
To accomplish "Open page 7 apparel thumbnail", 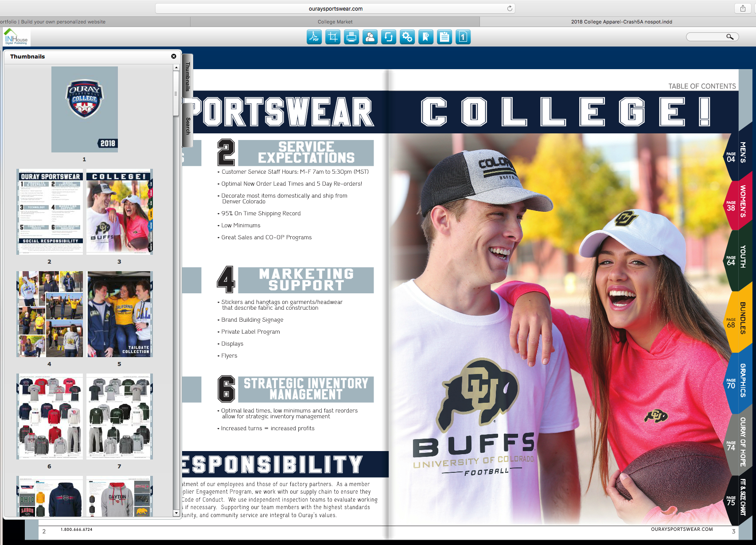I will (x=120, y=417).
